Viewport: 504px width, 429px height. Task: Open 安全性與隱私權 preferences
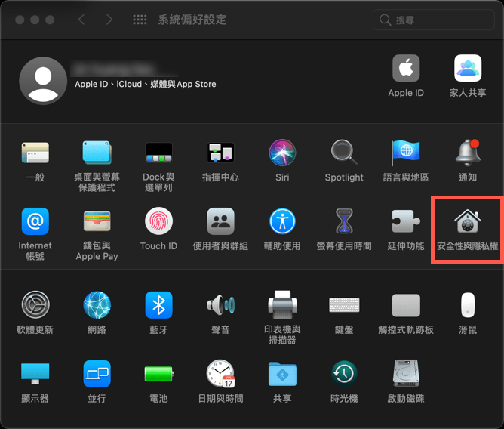[467, 221]
